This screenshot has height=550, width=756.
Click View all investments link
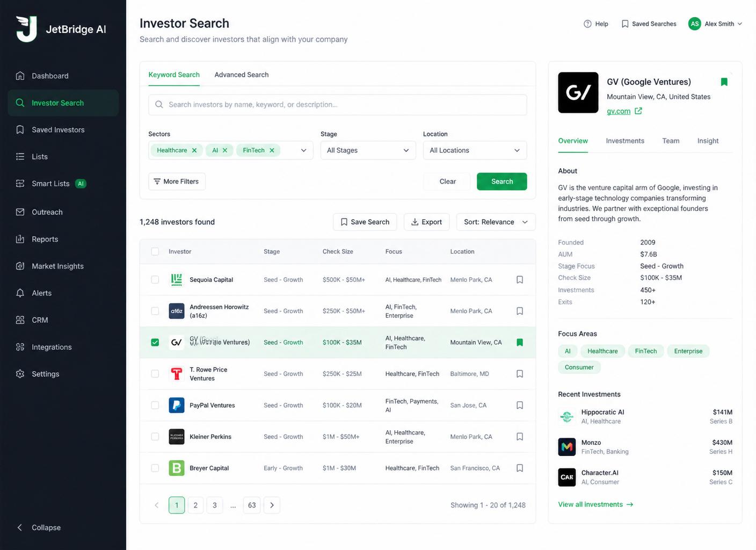pos(595,504)
